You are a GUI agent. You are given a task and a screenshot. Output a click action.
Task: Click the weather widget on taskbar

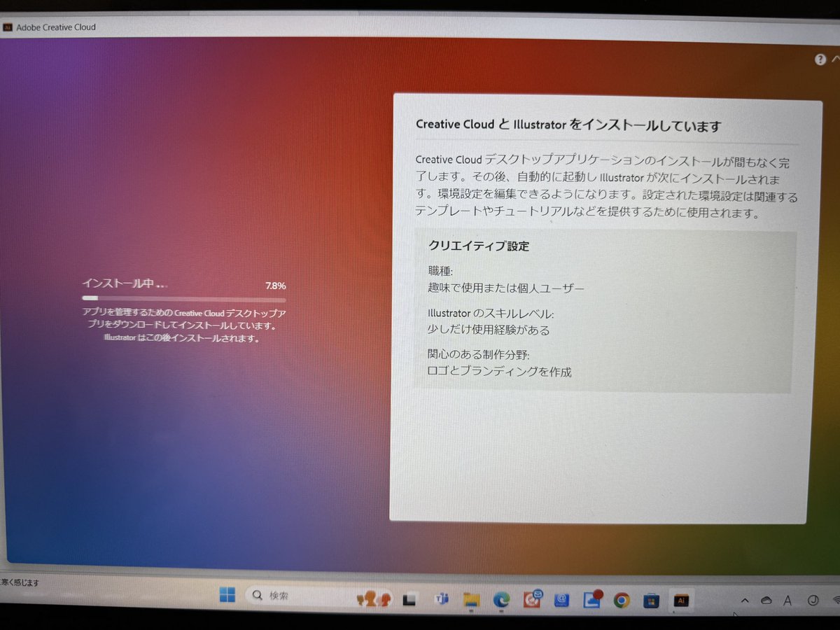coord(20,582)
